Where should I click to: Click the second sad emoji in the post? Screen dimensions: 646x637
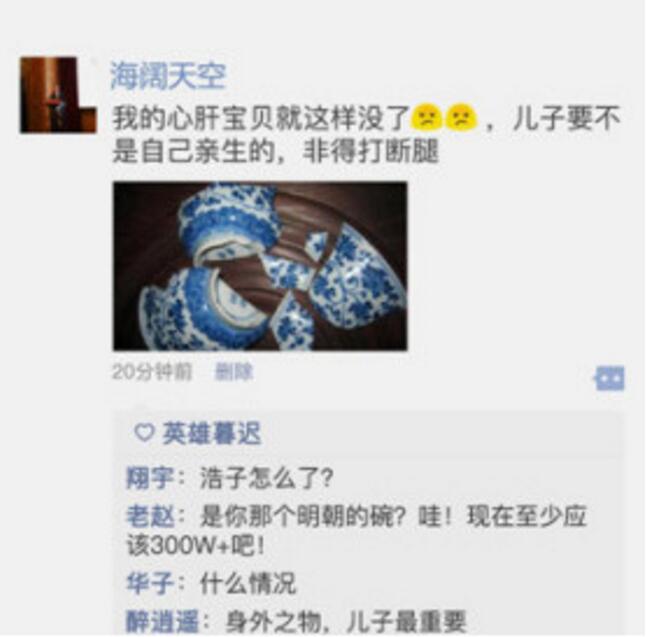[x=461, y=117]
